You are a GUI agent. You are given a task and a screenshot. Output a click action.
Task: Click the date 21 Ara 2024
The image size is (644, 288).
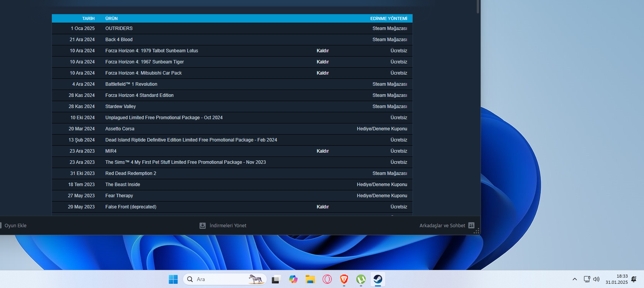click(82, 40)
